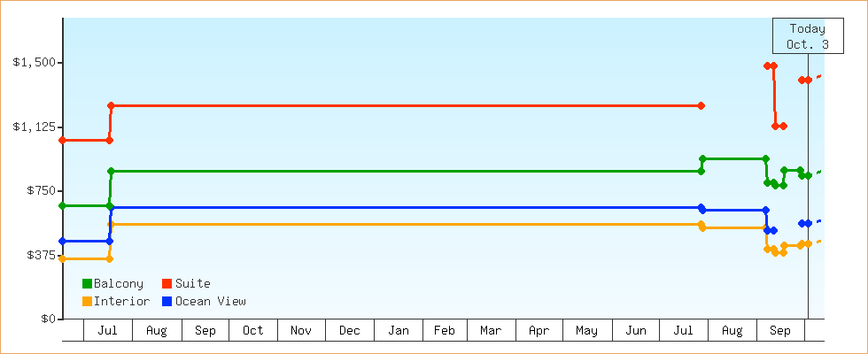
Task: Select the Mar month on the timeline
Action: 490,331
